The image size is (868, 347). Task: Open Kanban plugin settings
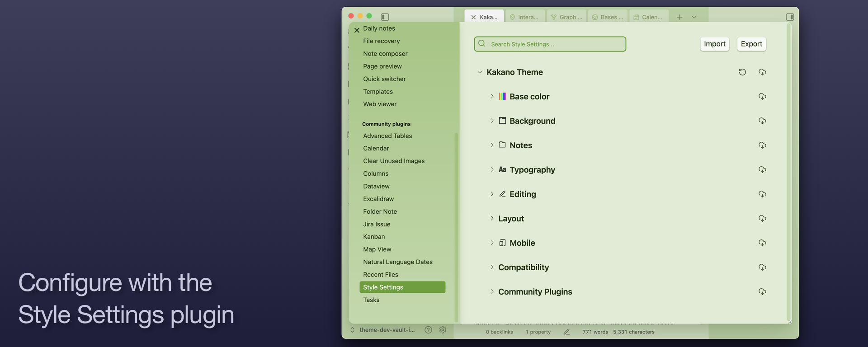[x=374, y=237]
